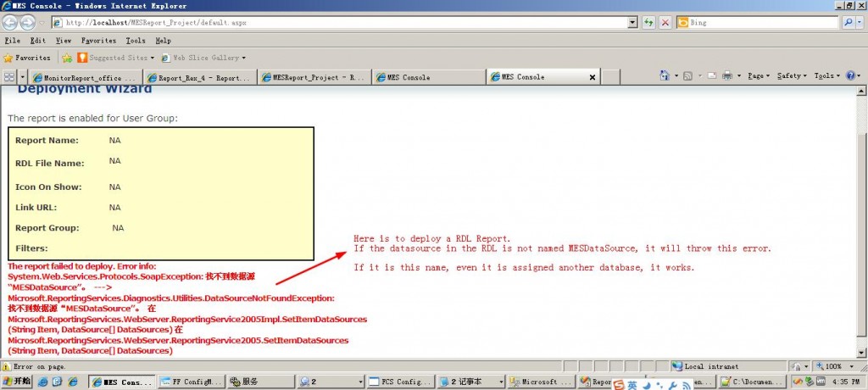
Task: Click the address bar URL field
Action: (x=340, y=23)
